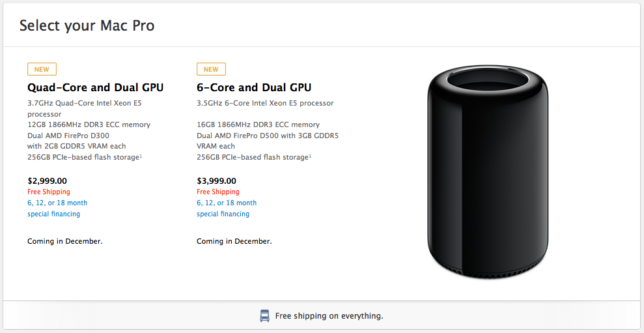The width and height of the screenshot is (644, 333).
Task: Click the shipping truck icon in footer
Action: (x=264, y=316)
